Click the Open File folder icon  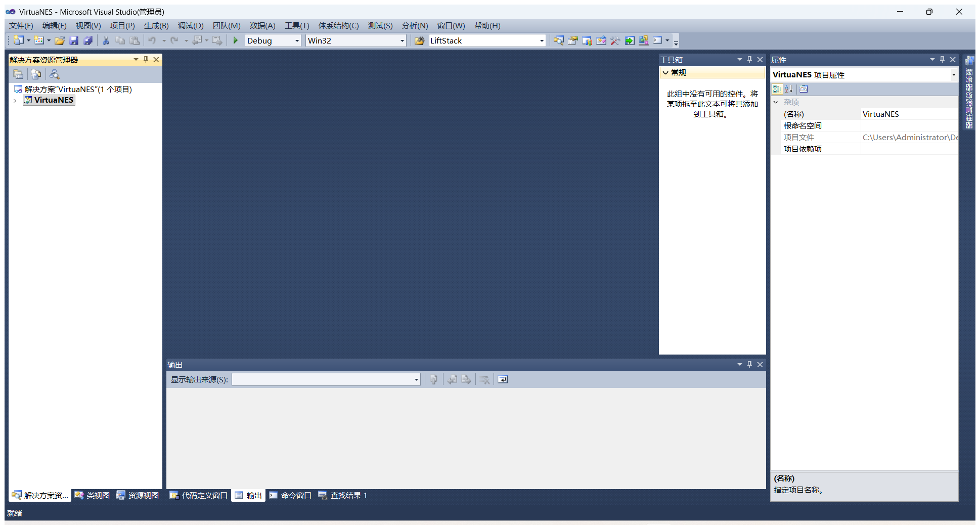point(60,40)
